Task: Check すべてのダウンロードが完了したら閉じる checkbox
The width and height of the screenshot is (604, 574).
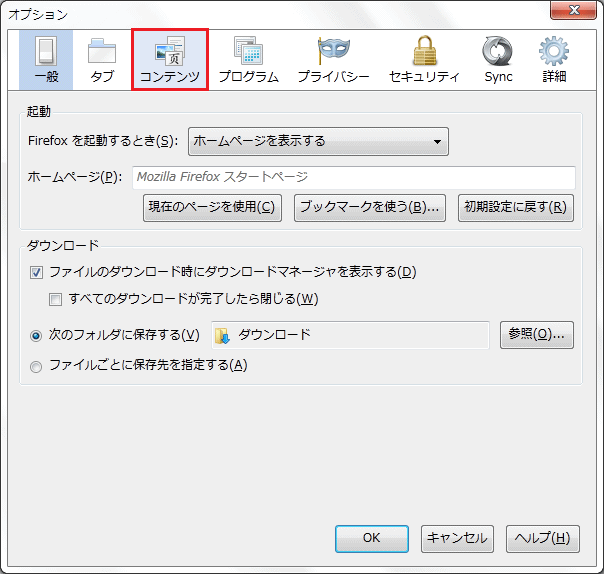Action: [55, 299]
